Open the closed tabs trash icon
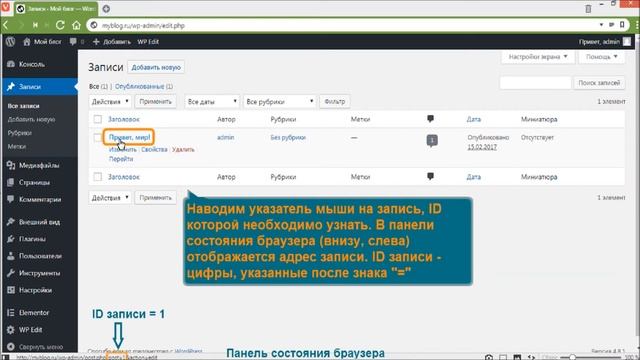640x360 pixels. point(588,9)
